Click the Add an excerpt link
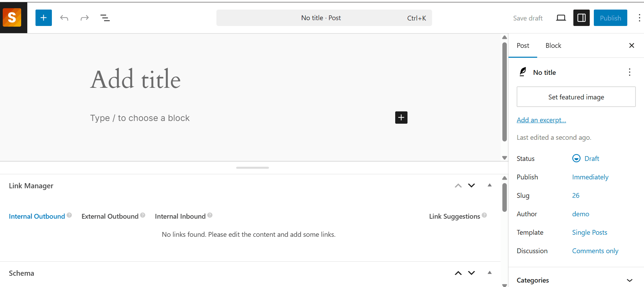The image size is (644, 287). (x=541, y=120)
